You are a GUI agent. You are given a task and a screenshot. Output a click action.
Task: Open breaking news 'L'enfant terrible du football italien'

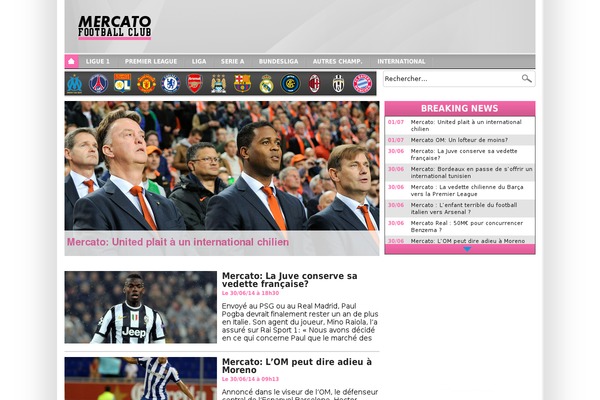tap(464, 208)
